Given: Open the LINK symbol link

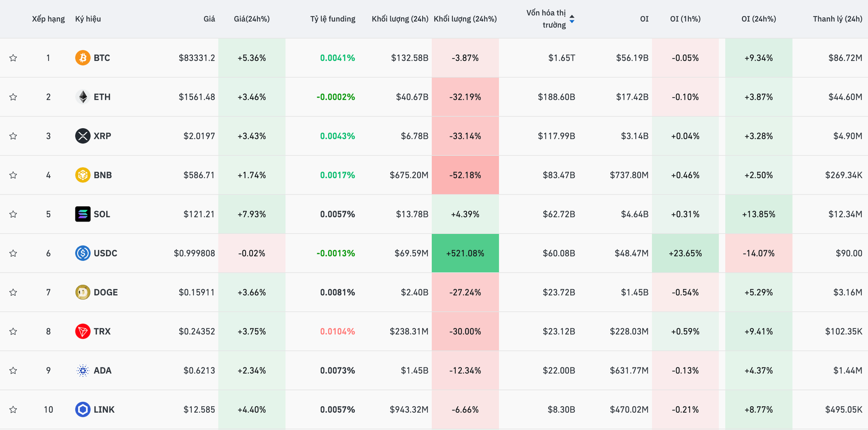Looking at the screenshot, I should (x=104, y=410).
